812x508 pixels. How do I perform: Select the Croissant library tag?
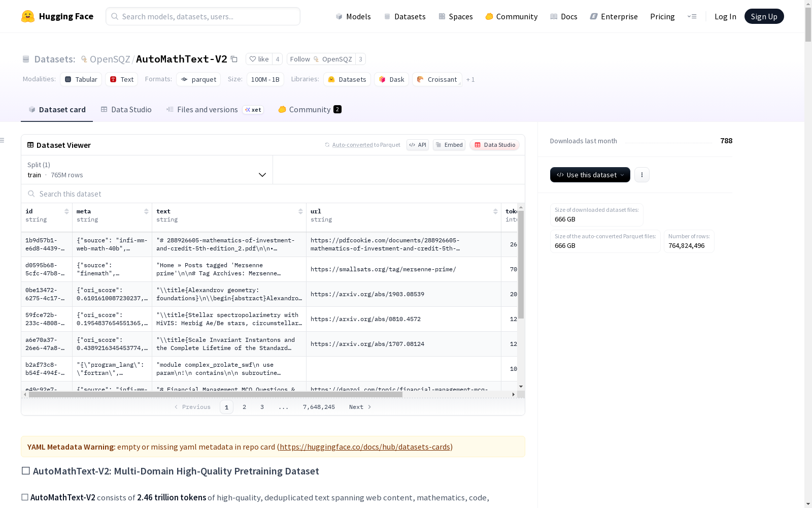(x=437, y=79)
